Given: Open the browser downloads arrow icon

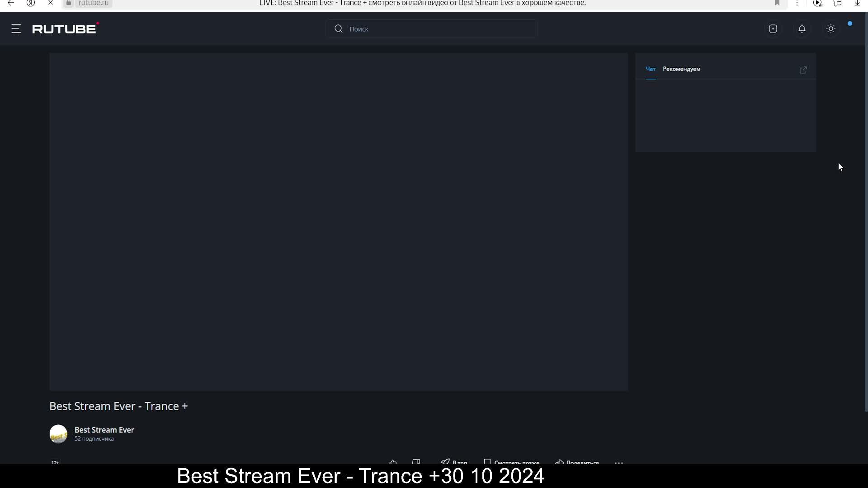Looking at the screenshot, I should point(857,3).
